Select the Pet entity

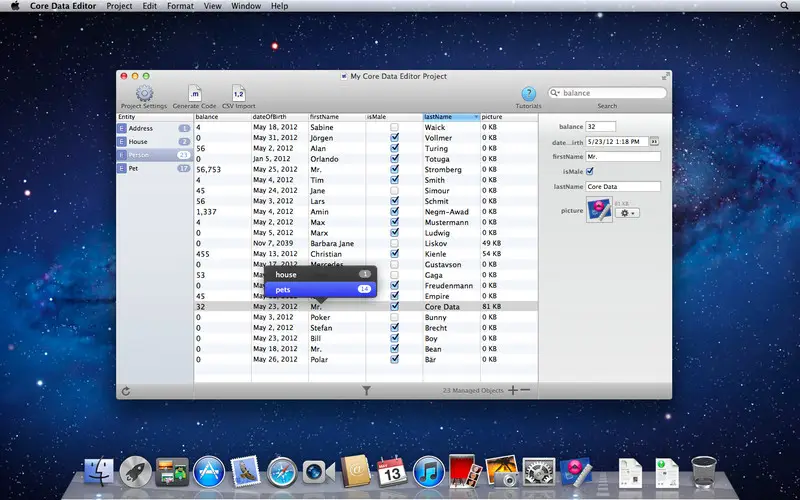pos(154,168)
